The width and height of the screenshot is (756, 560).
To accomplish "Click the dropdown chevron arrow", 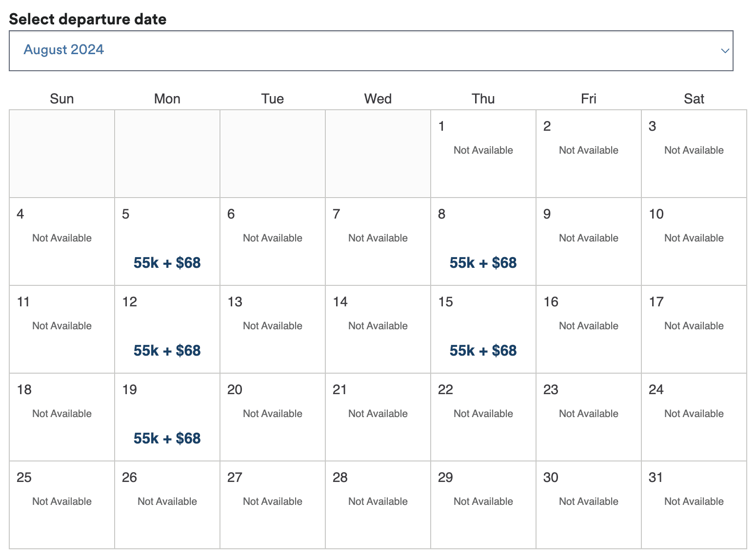I will 725,51.
